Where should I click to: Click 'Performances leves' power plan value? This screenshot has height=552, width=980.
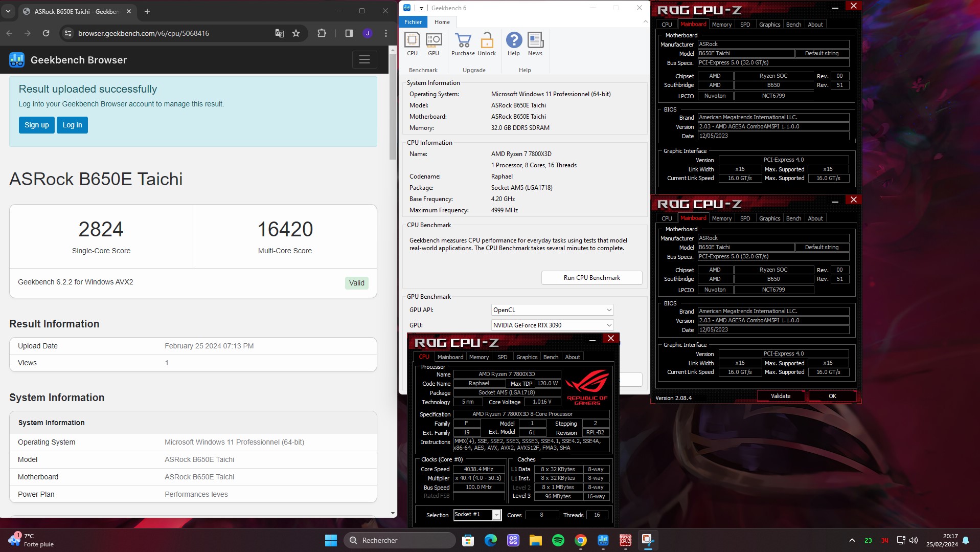tap(196, 494)
